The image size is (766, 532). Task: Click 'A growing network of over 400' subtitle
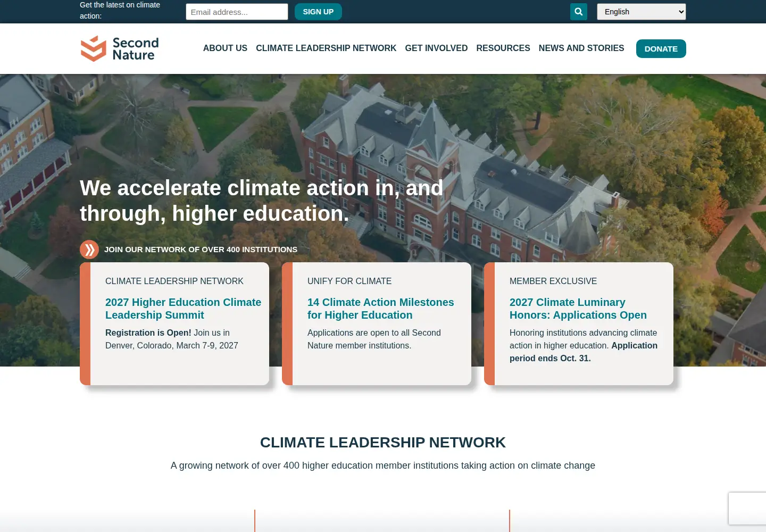click(383, 465)
